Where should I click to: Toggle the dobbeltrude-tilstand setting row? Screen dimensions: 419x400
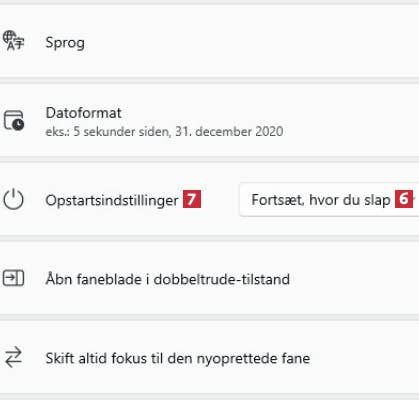pyautogui.click(x=209, y=278)
